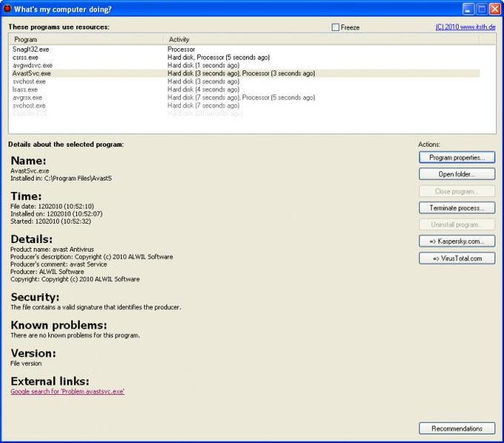The image size is (504, 443).
Task: Open the VirusTotal.com lookup button
Action: pos(457,259)
